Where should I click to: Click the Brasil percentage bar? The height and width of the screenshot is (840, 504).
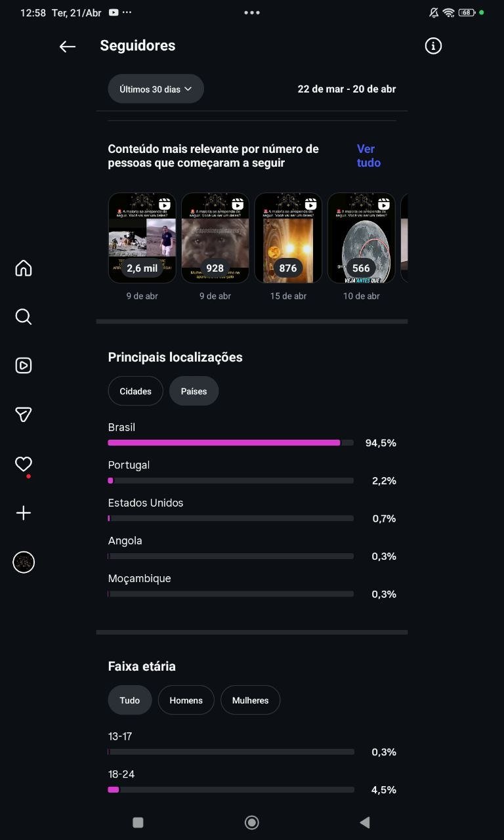tap(230, 443)
